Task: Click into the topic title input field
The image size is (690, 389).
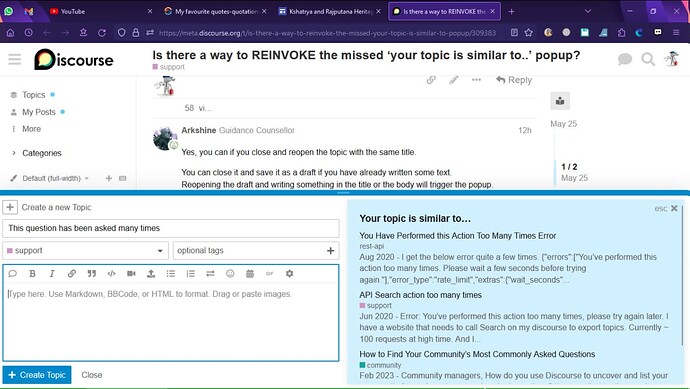Action: [171, 228]
